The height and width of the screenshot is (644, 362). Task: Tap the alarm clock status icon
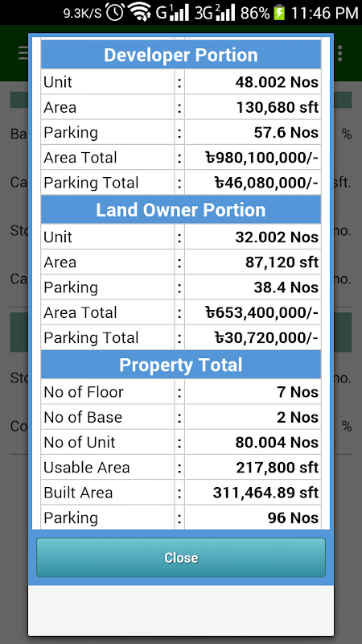pyautogui.click(x=115, y=12)
